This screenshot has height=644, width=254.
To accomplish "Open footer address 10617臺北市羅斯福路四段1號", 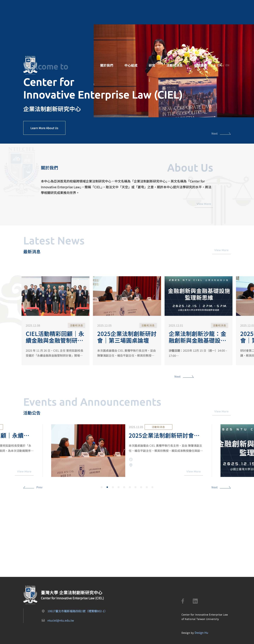I will (x=76, y=611).
